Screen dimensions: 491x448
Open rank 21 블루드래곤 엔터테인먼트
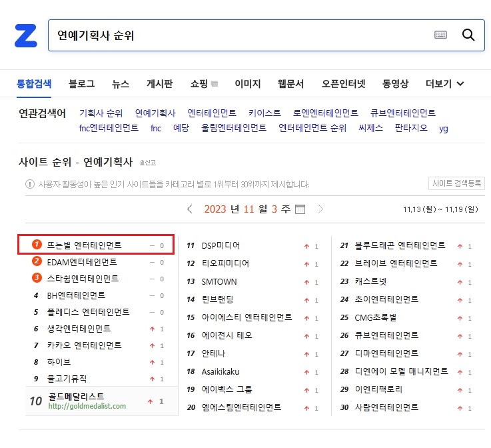pyautogui.click(x=400, y=245)
